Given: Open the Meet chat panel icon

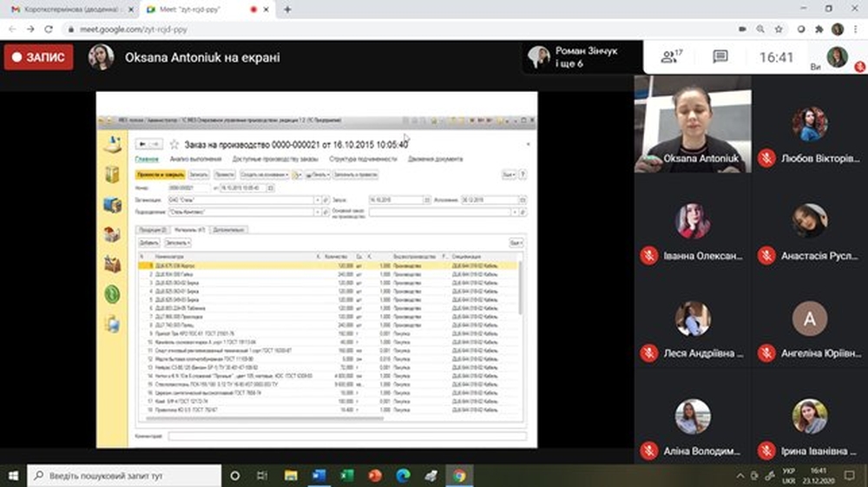Looking at the screenshot, I should point(720,57).
